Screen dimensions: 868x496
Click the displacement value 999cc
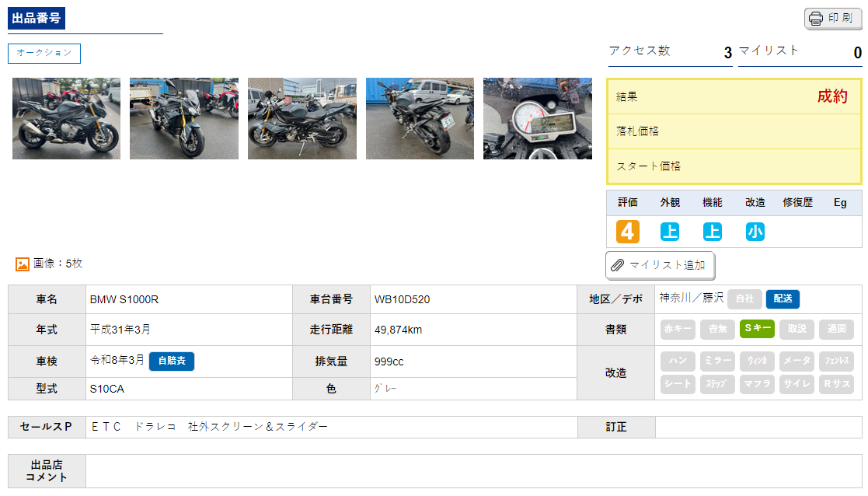[389, 362]
